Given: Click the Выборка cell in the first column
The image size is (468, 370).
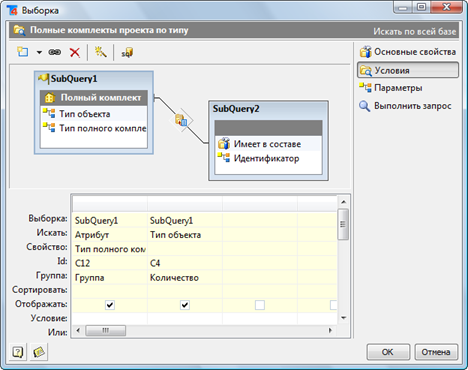Looking at the screenshot, I should point(110,220).
